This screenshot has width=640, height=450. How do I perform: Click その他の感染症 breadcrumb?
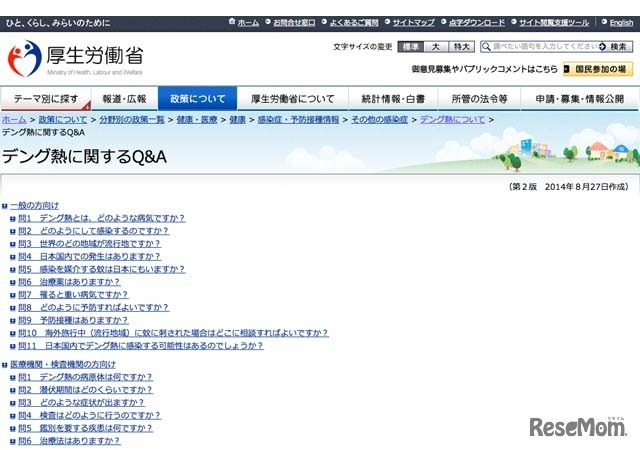pos(380,120)
